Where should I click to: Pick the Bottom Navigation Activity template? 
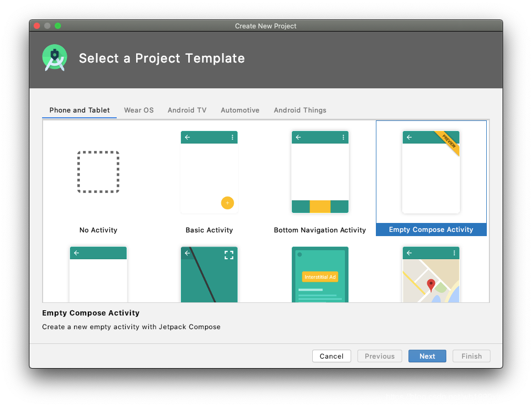point(320,172)
